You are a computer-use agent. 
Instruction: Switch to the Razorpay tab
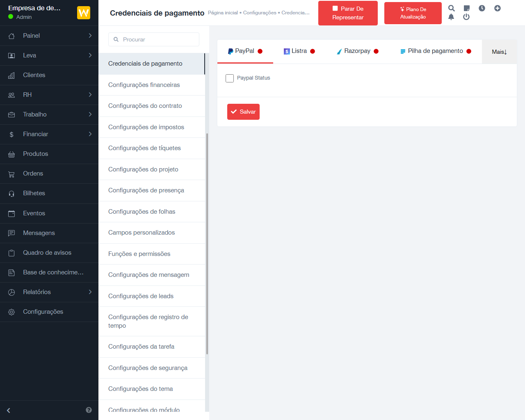coord(357,51)
